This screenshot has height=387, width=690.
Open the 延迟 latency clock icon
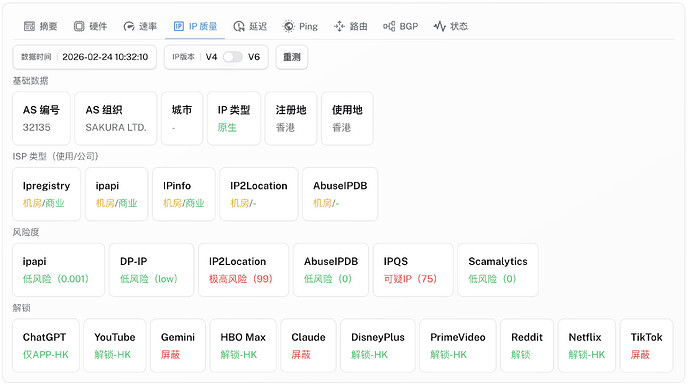pyautogui.click(x=239, y=26)
